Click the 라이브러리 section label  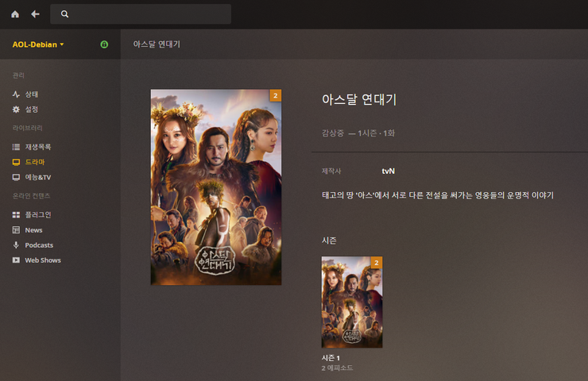[27, 128]
